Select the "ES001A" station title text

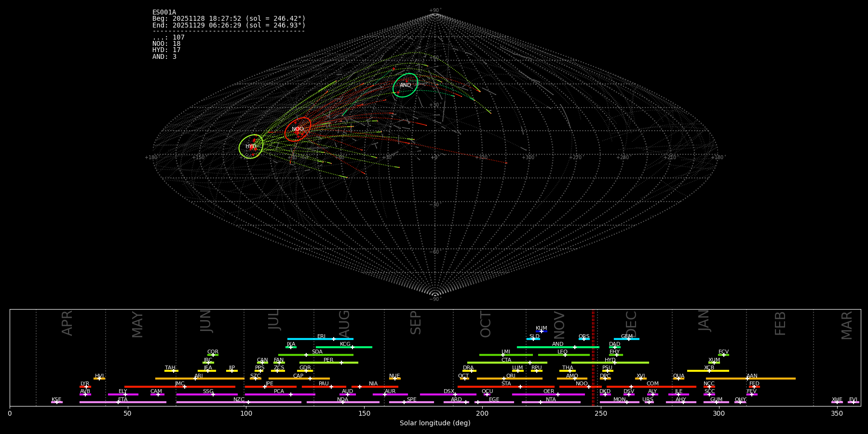click(164, 13)
